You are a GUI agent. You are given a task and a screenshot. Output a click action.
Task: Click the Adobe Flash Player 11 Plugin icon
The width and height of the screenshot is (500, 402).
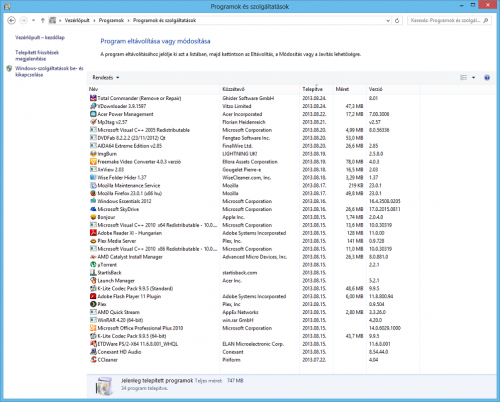[x=93, y=296]
